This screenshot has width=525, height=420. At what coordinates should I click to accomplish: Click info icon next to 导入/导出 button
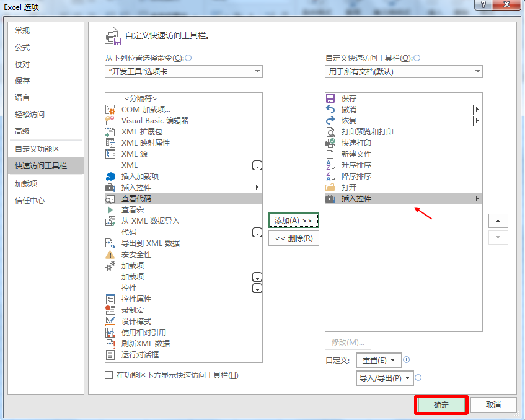pyautogui.click(x=418, y=378)
